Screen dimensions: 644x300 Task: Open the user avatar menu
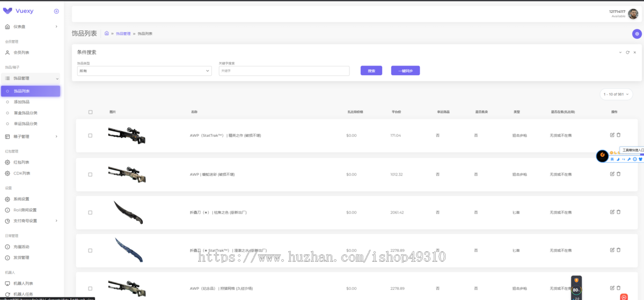click(x=633, y=13)
